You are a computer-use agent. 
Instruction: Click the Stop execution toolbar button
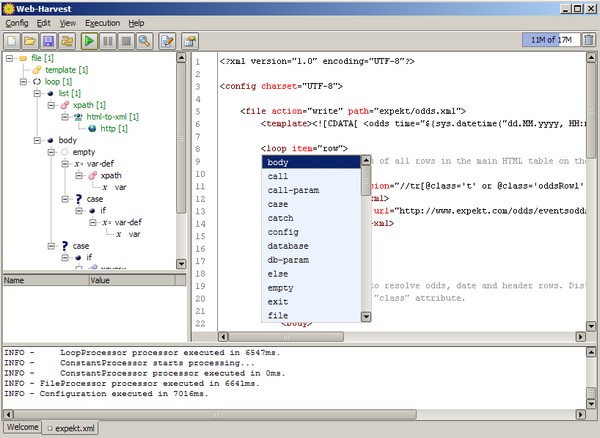[127, 41]
